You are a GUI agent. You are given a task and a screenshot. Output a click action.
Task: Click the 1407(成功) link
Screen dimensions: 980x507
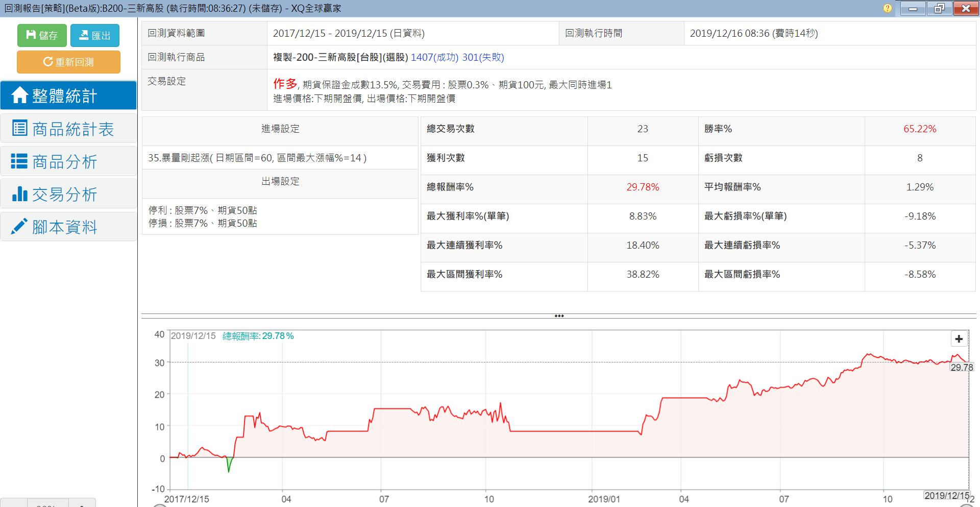coord(434,57)
